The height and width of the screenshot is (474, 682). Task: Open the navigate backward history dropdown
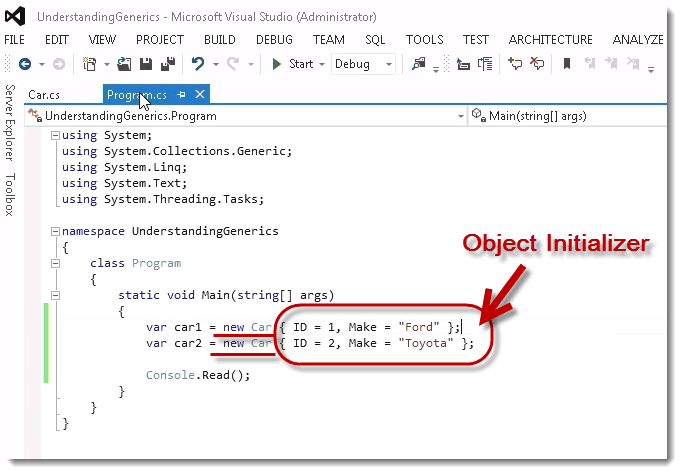pyautogui.click(x=42, y=64)
